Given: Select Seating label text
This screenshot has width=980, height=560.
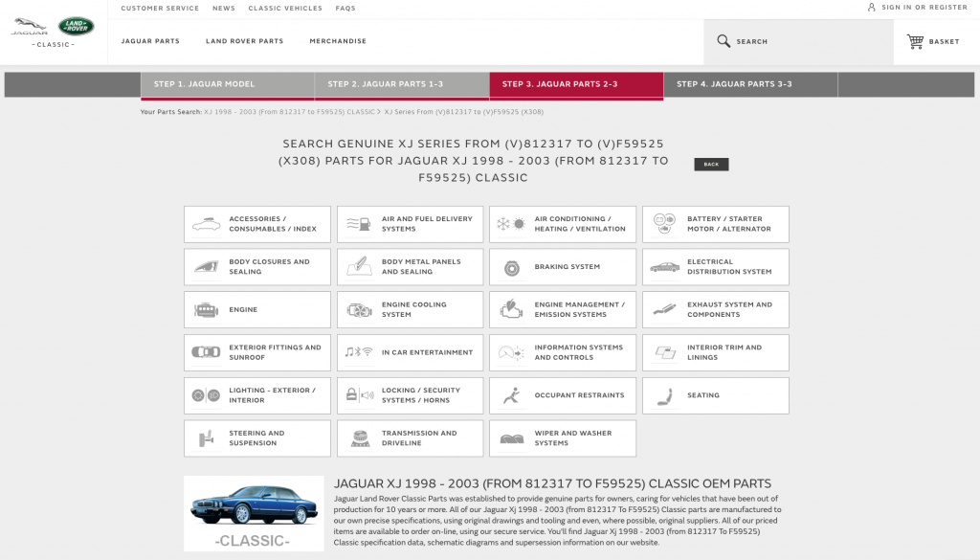Looking at the screenshot, I should tap(703, 395).
